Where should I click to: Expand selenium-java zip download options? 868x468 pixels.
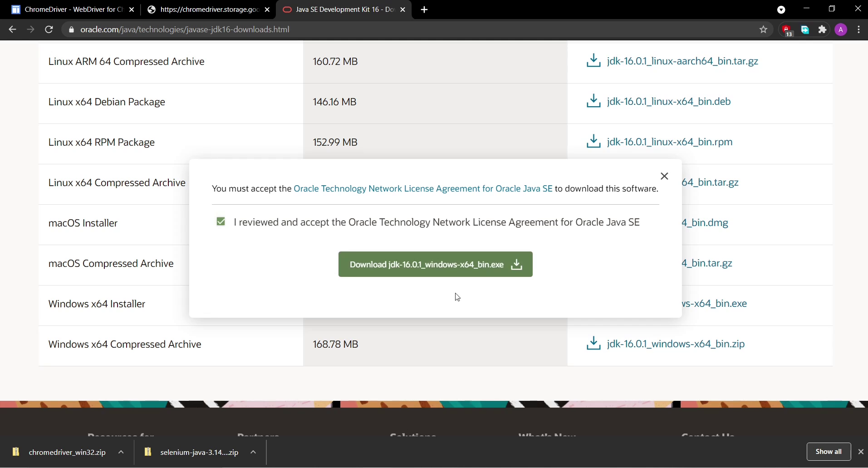coord(254,452)
